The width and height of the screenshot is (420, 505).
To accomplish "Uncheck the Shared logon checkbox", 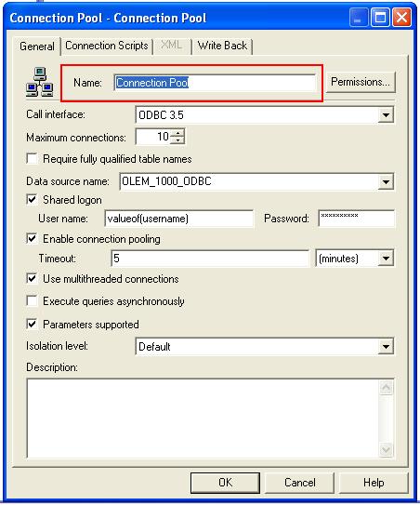I will click(32, 200).
